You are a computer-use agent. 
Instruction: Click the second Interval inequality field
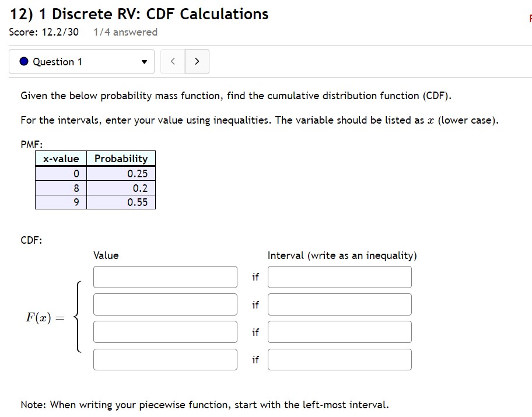339,304
